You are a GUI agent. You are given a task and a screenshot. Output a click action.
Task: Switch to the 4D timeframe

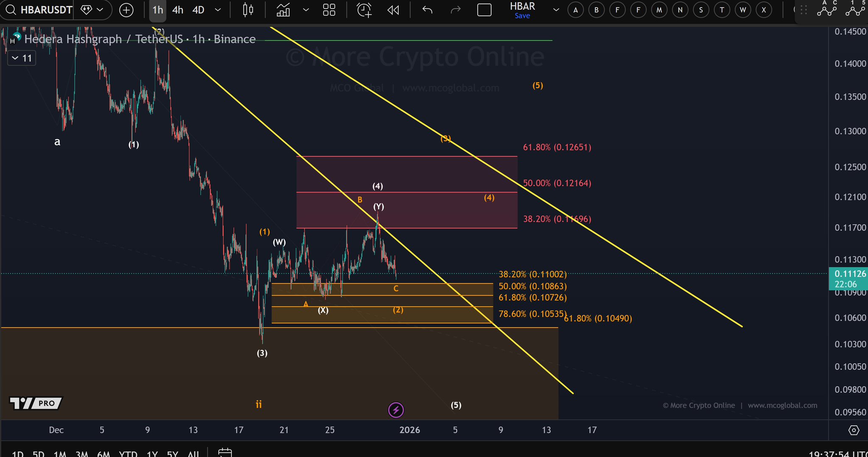(198, 10)
